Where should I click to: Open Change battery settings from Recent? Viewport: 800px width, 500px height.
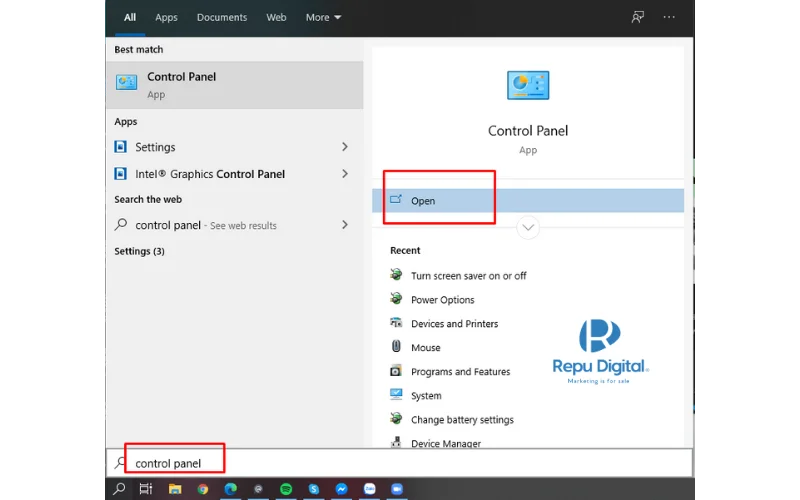click(x=462, y=420)
